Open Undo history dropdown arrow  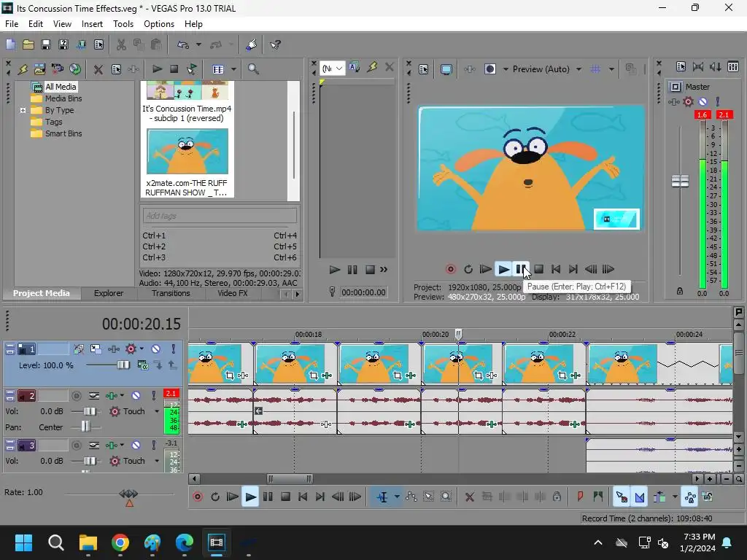198,44
